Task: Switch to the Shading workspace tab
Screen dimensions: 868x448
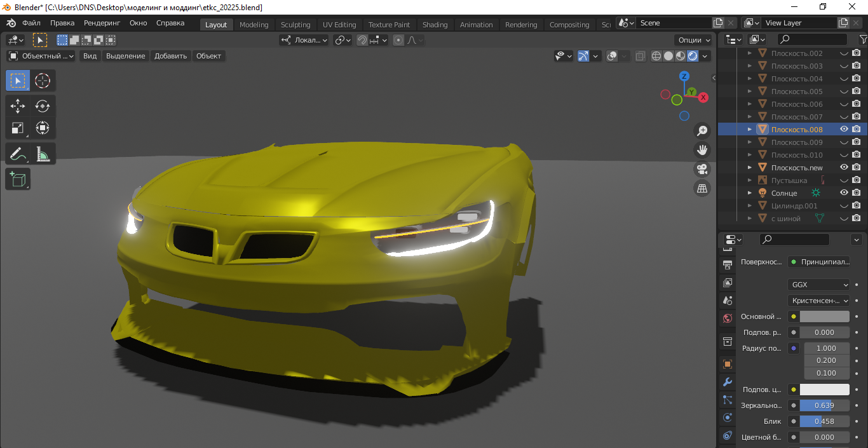Action: click(435, 25)
